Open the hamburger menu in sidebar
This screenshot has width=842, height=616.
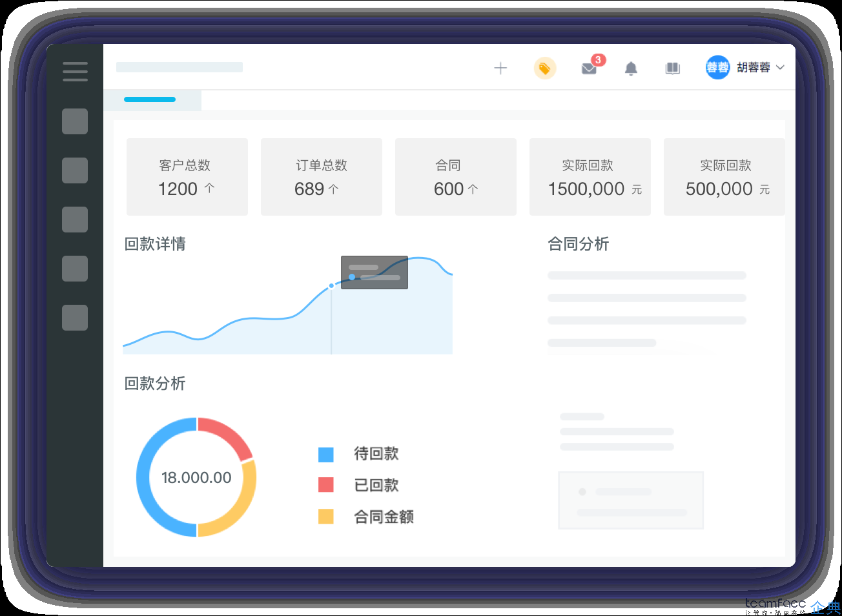click(x=75, y=71)
